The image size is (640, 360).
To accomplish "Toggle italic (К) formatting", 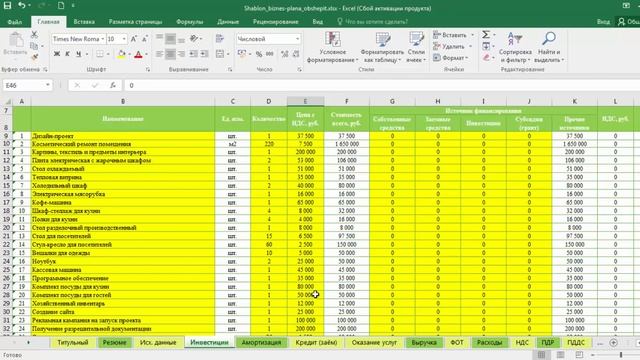I will click(x=67, y=54).
